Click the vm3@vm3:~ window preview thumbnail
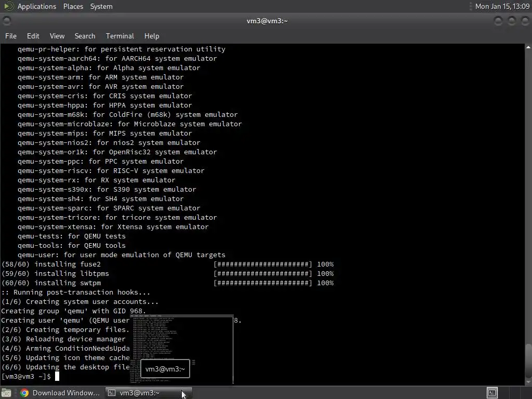This screenshot has height=399, width=532. 181,350
